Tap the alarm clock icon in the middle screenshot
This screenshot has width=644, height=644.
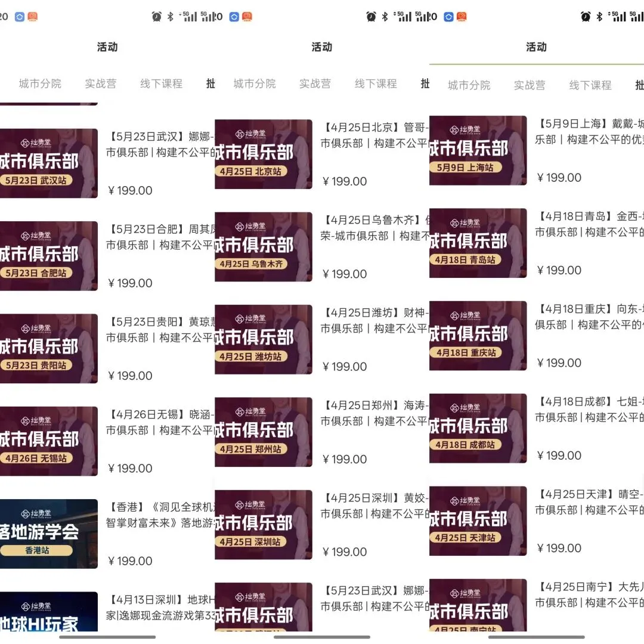[x=371, y=17]
